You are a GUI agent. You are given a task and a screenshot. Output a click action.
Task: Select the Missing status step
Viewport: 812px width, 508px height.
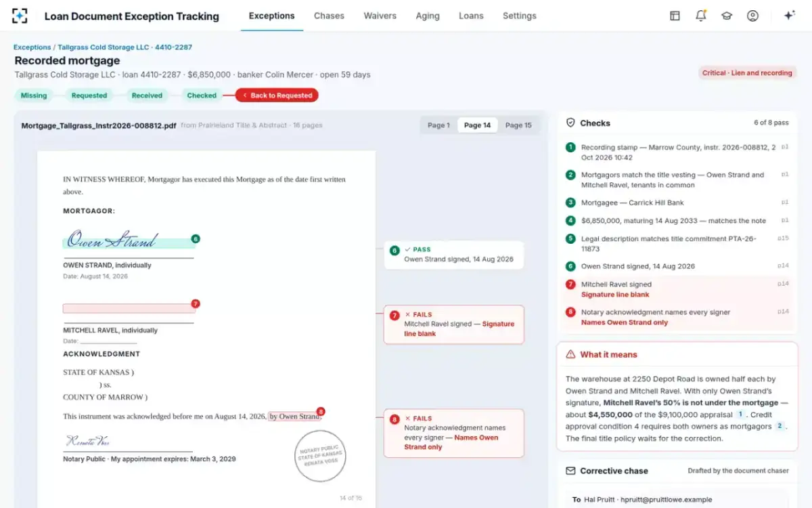34,96
